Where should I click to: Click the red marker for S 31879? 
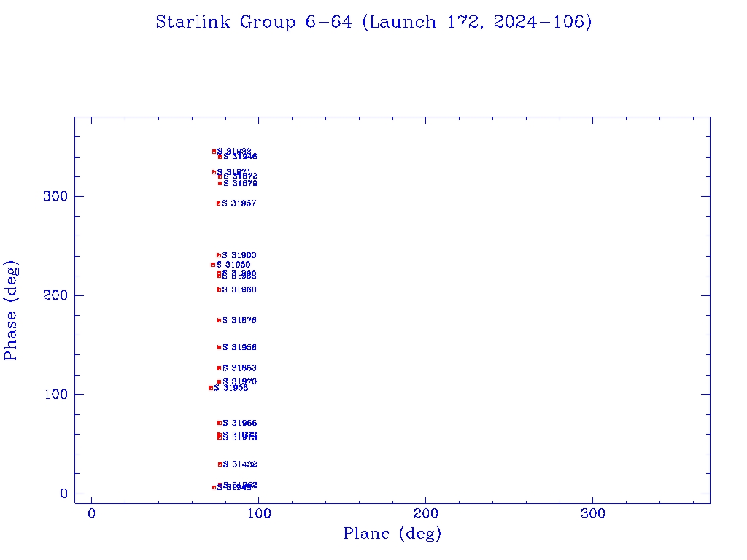(x=220, y=183)
